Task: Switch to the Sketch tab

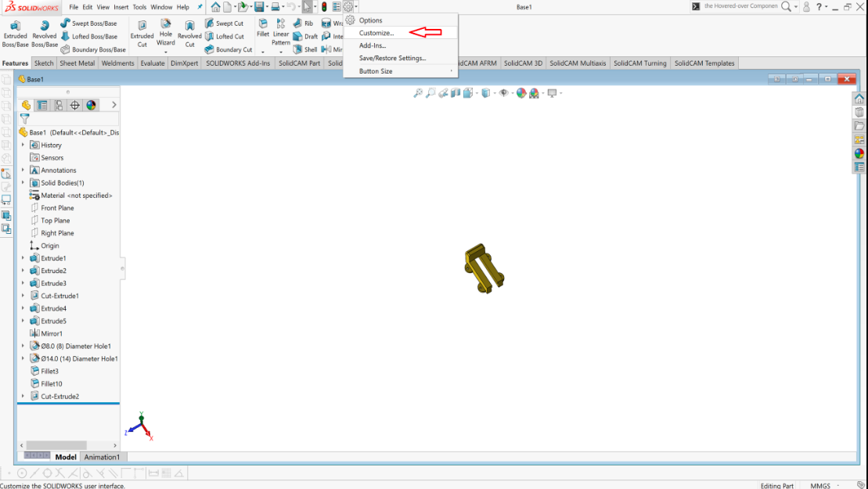Action: [44, 63]
